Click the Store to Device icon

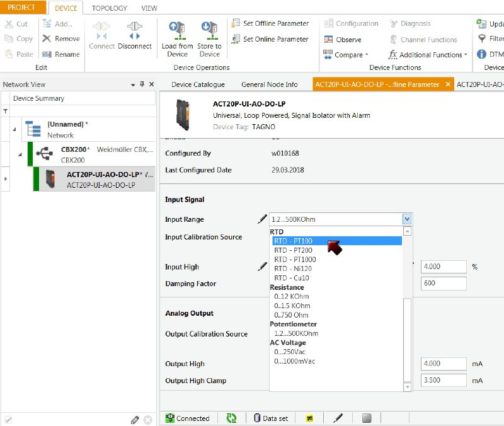[209, 30]
